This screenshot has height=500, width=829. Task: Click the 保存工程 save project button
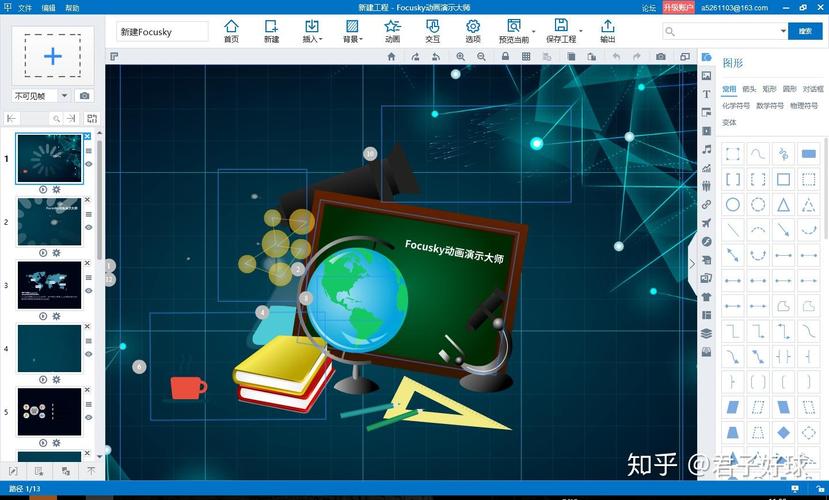point(561,31)
